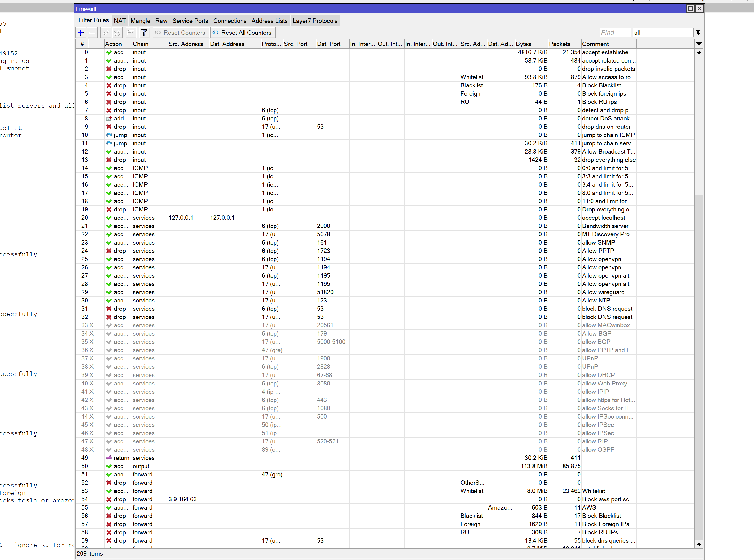
Task: Click the accept icon on rule 50
Action: tap(109, 466)
